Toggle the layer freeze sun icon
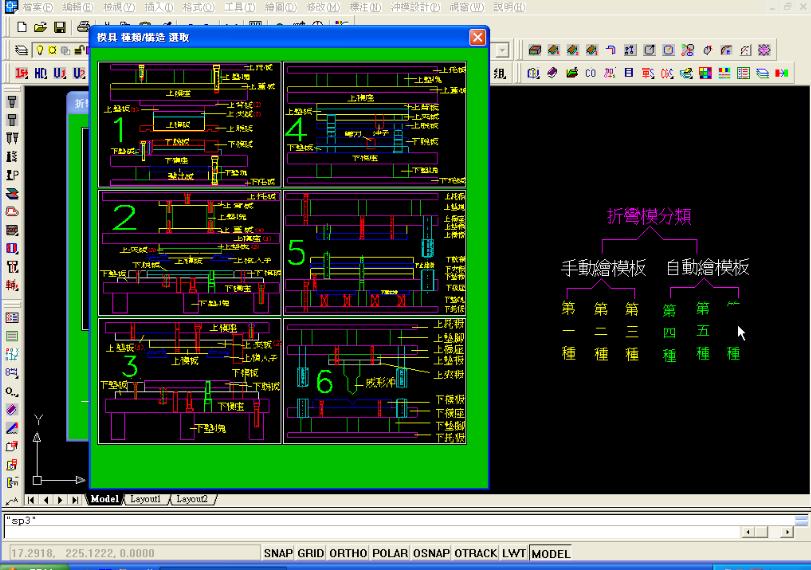811x570 pixels. 52,50
